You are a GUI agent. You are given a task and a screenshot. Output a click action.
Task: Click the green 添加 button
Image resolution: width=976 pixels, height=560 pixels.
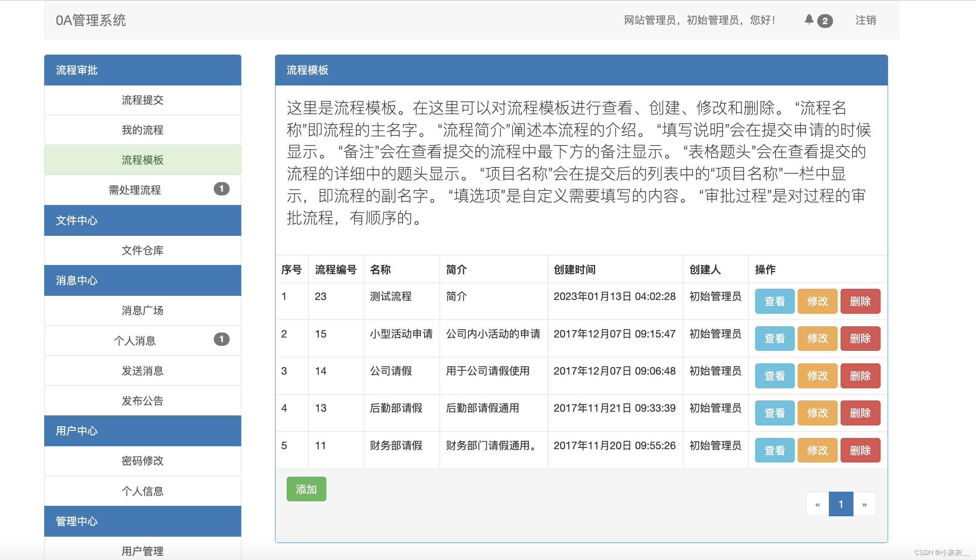click(x=306, y=489)
